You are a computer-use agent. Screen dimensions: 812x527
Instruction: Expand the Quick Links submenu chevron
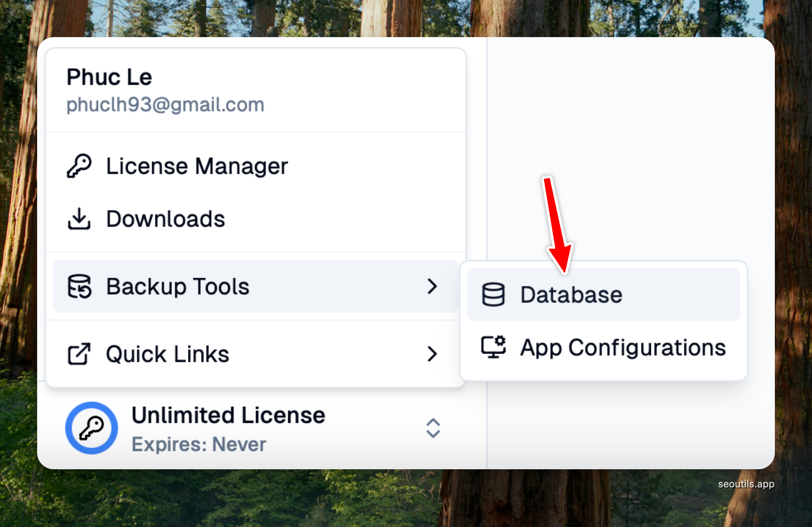coord(432,354)
